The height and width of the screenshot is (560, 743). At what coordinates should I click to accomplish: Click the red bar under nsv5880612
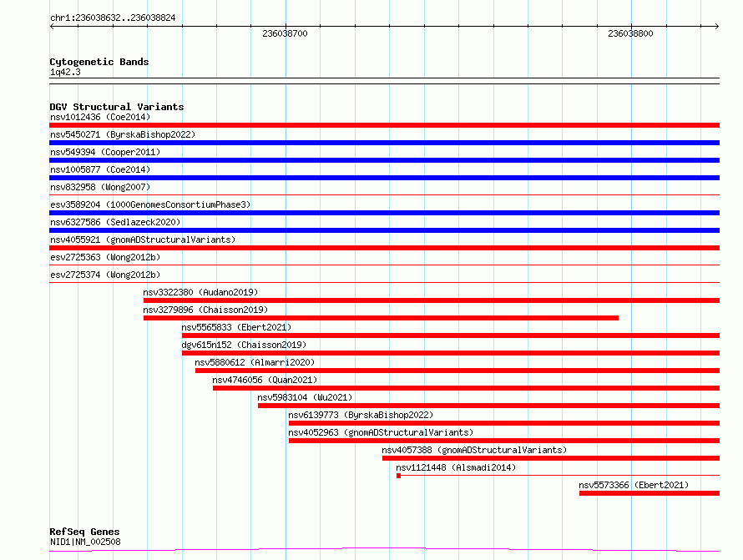point(457,371)
